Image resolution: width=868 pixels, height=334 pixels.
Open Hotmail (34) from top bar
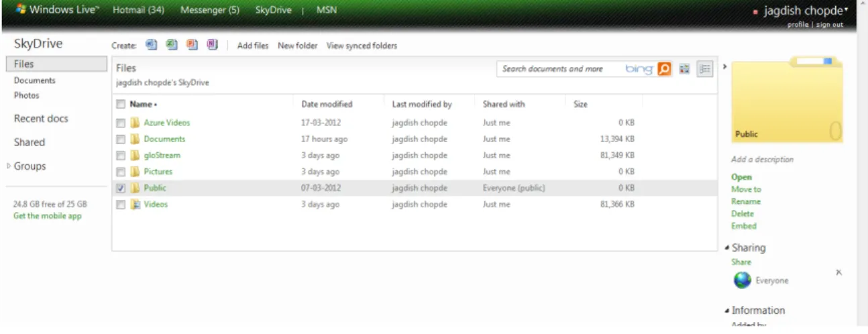click(138, 10)
